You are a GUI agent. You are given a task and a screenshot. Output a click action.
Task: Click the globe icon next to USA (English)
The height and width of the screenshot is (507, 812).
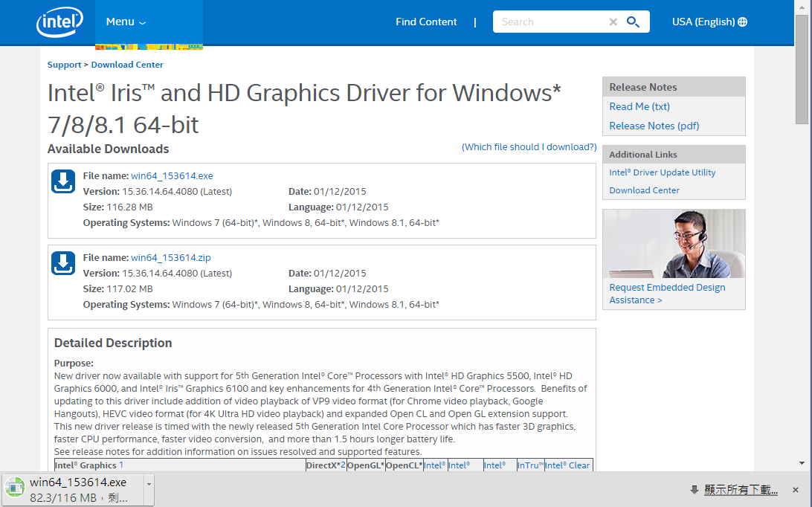pyautogui.click(x=743, y=22)
